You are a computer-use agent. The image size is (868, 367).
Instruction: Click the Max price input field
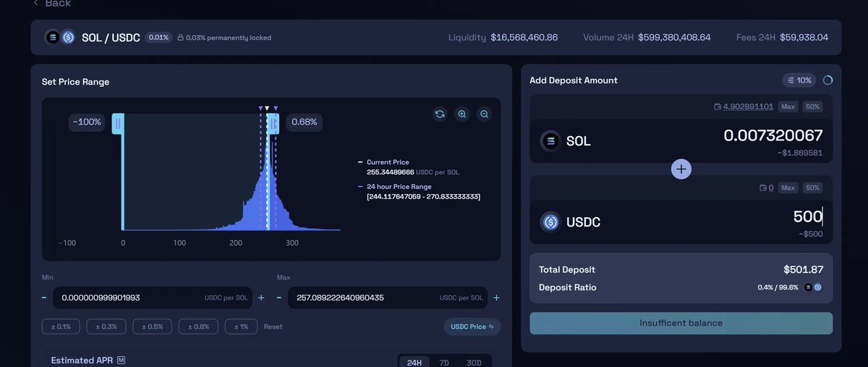click(x=388, y=298)
